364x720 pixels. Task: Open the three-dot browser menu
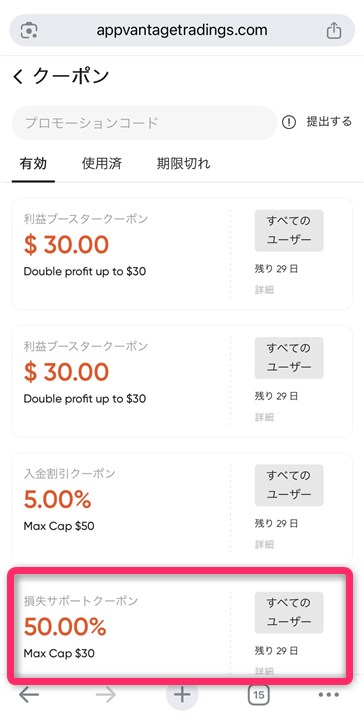coord(329,695)
